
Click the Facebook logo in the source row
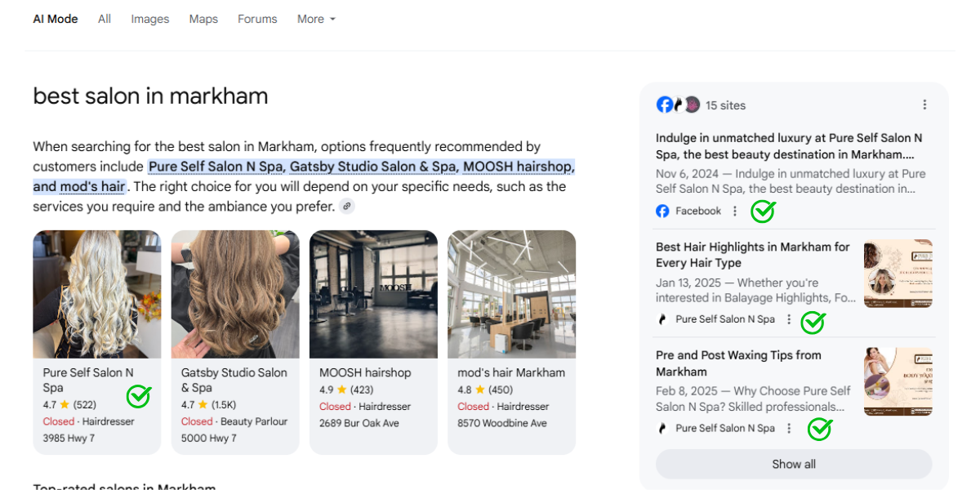[x=663, y=212]
